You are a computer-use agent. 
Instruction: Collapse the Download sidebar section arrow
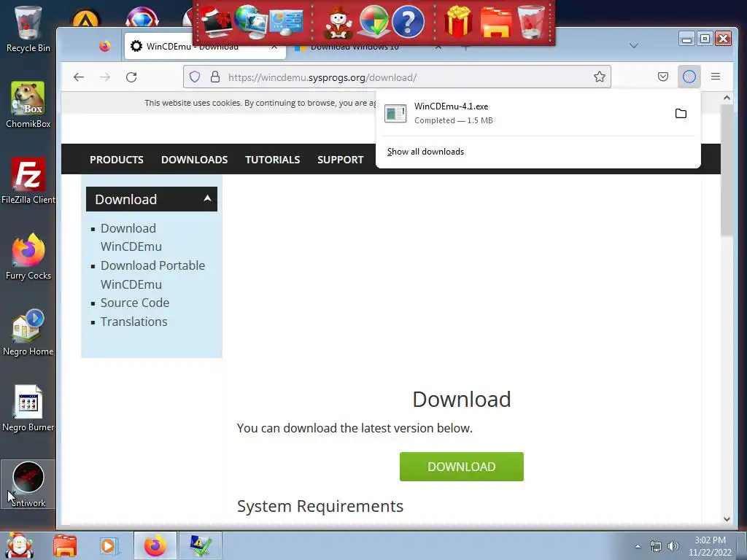tap(207, 198)
